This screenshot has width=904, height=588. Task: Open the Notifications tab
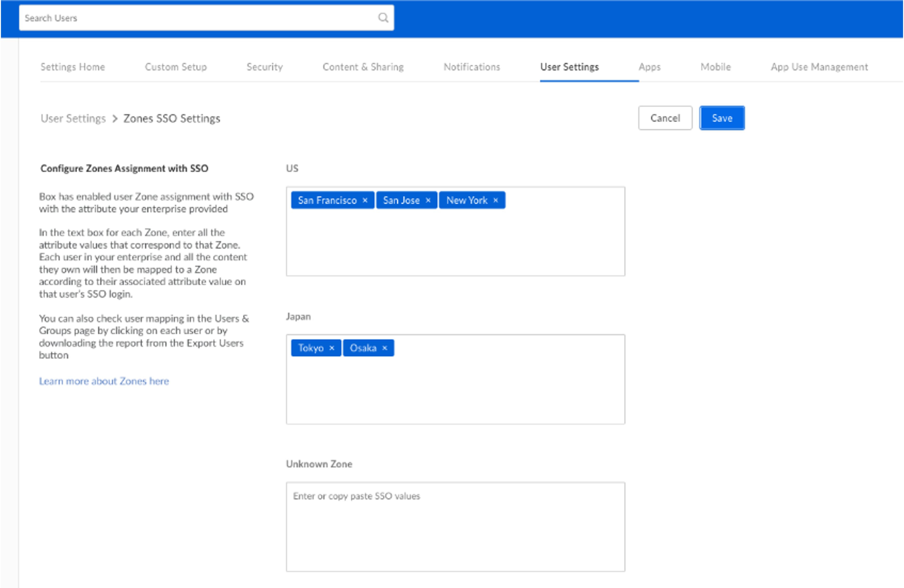(472, 67)
